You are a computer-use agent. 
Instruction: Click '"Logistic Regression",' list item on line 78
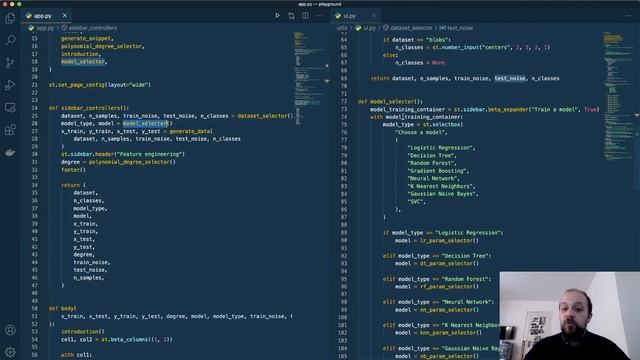click(441, 148)
